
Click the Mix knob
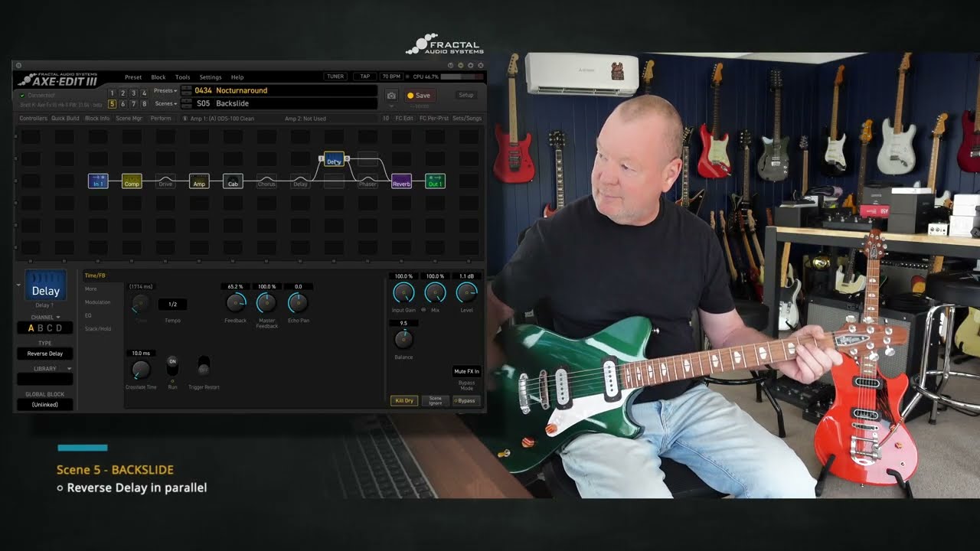(435, 292)
